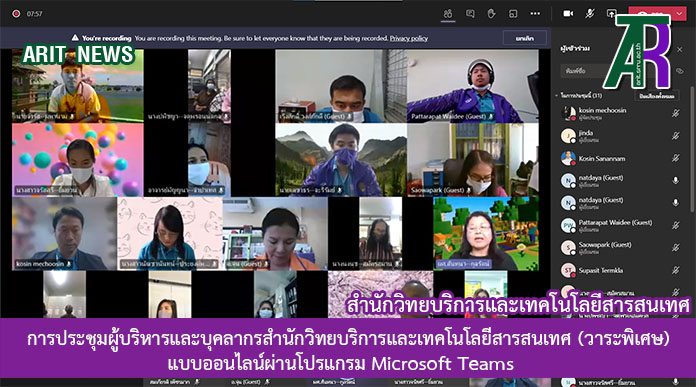The width and height of the screenshot is (696, 387).
Task: Select Saowapark (Guest) in participant list
Action: [620, 248]
